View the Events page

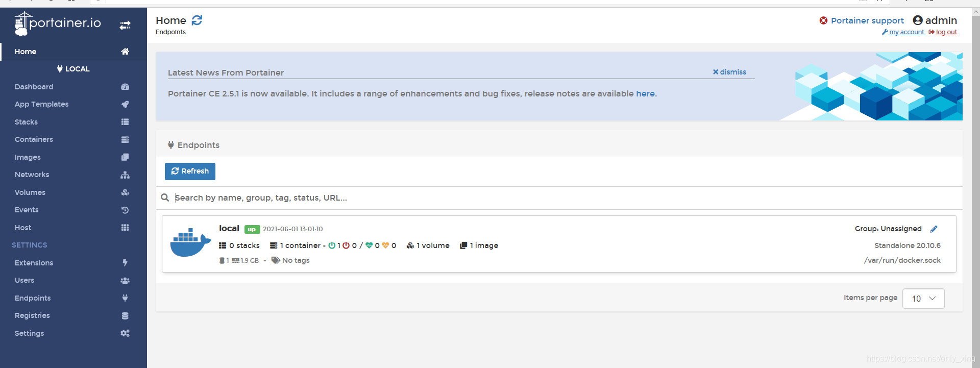[27, 210]
